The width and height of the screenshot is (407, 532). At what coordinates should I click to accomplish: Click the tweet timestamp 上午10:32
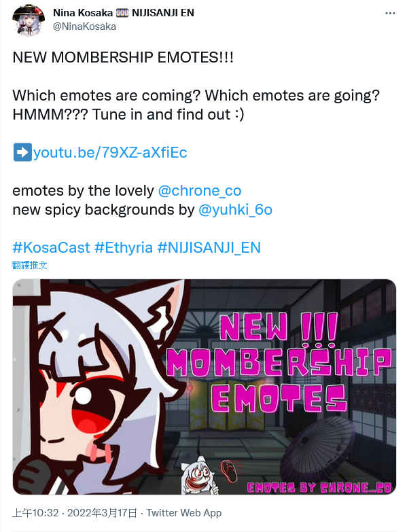tap(35, 513)
